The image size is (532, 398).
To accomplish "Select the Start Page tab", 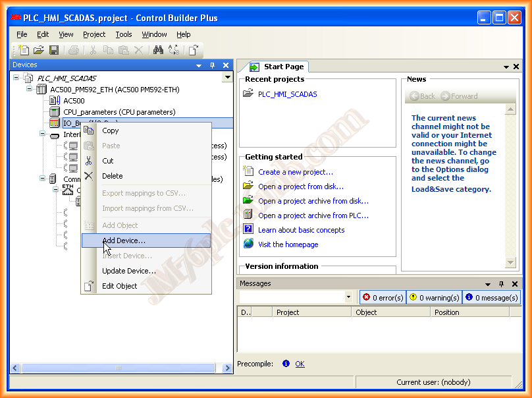I will click(283, 67).
